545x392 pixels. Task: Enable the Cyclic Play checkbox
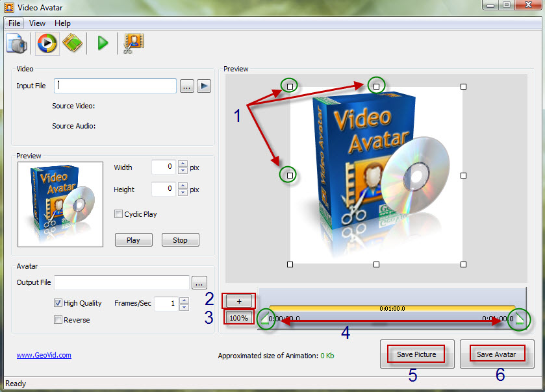118,214
